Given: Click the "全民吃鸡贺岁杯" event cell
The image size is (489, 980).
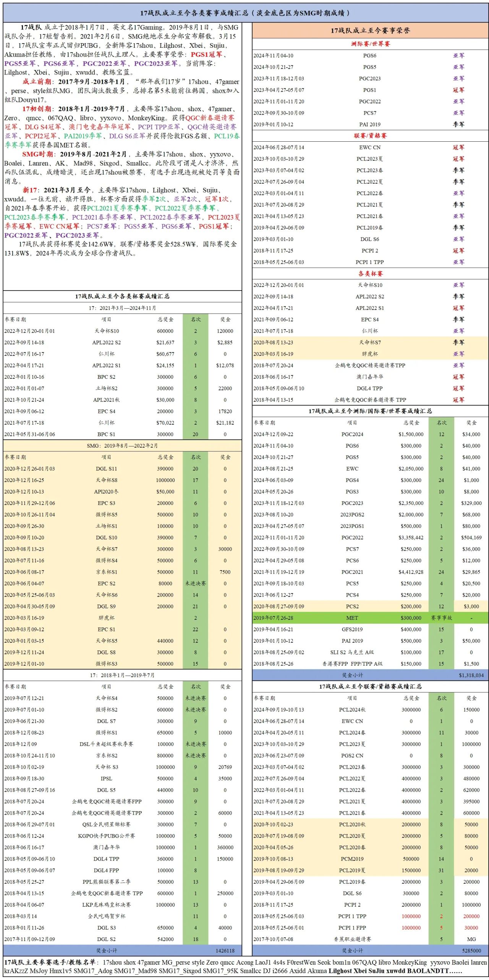Looking at the screenshot, I should pos(106,915).
